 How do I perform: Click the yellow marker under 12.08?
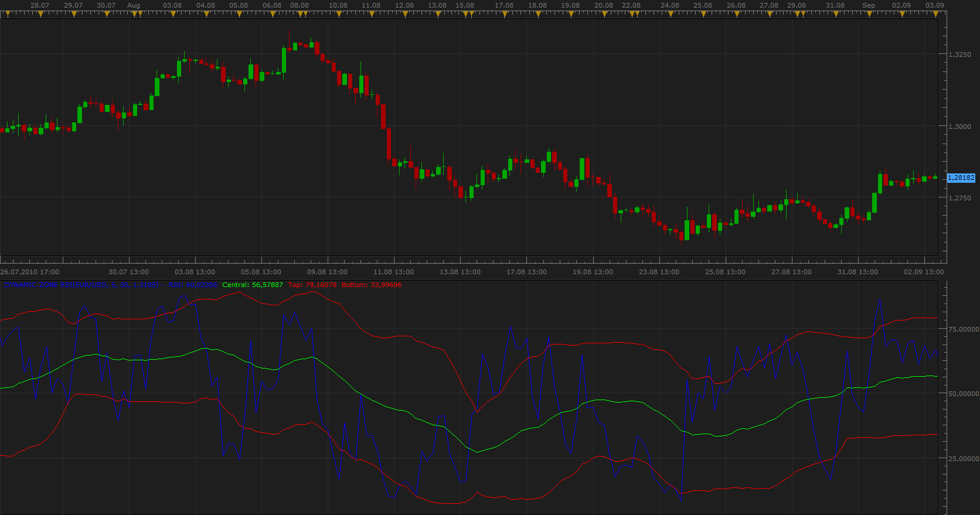tap(405, 14)
